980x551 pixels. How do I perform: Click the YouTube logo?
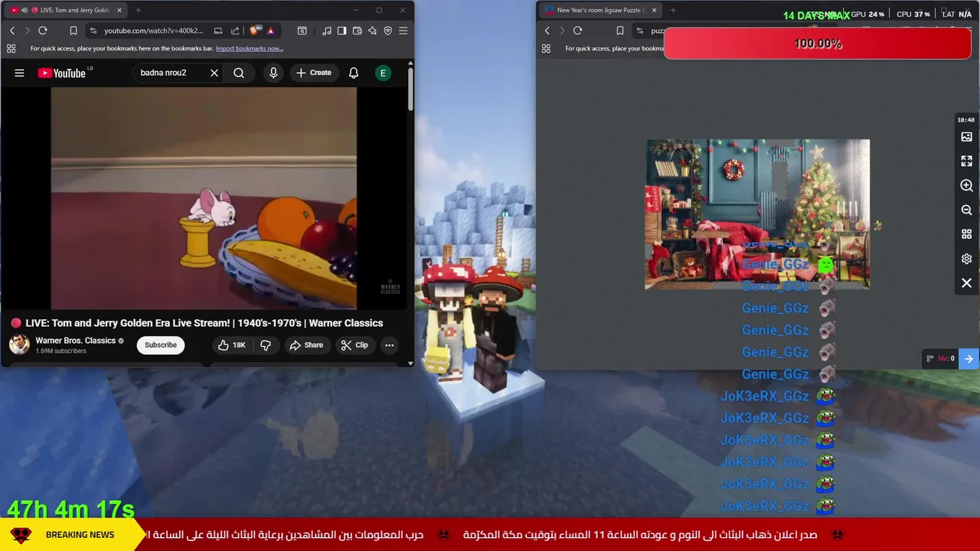[x=62, y=73]
